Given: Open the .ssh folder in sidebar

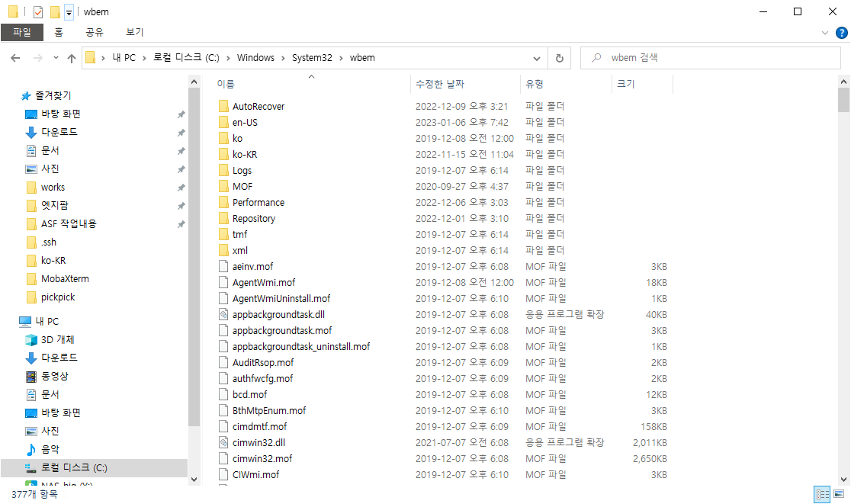Looking at the screenshot, I should tap(48, 242).
